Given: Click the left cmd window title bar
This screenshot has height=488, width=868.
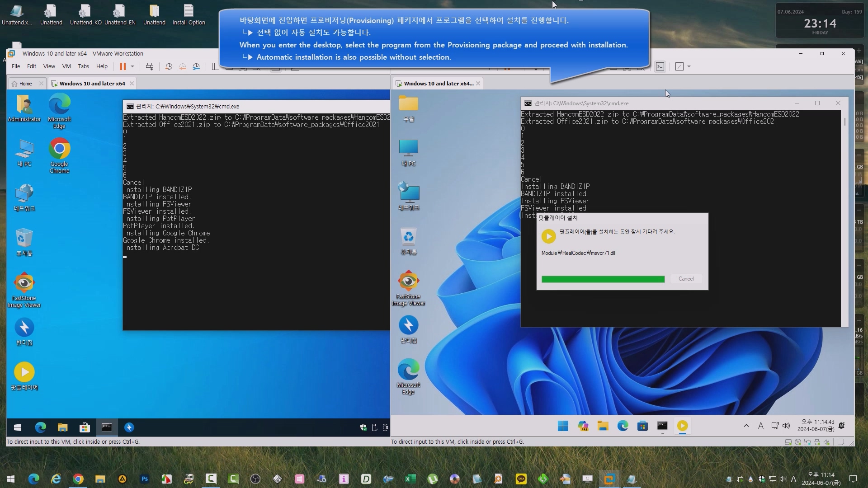Looking at the screenshot, I should pyautogui.click(x=256, y=107).
